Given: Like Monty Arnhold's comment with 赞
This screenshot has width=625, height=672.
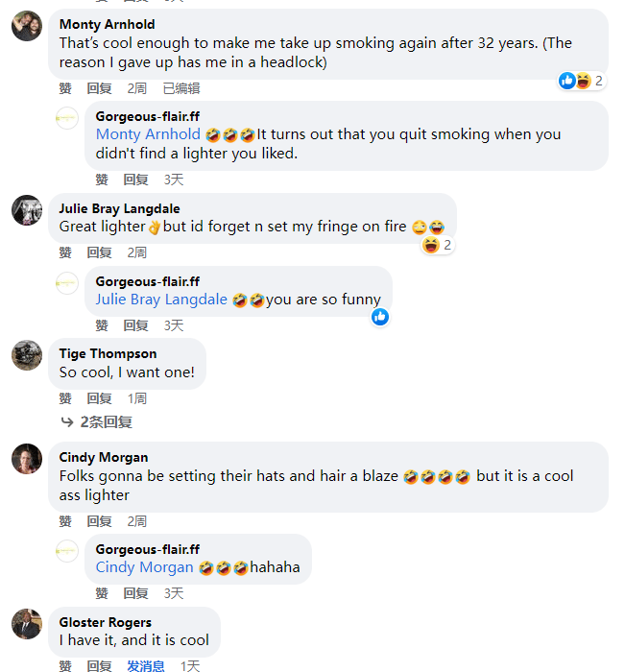Looking at the screenshot, I should pyautogui.click(x=65, y=88).
